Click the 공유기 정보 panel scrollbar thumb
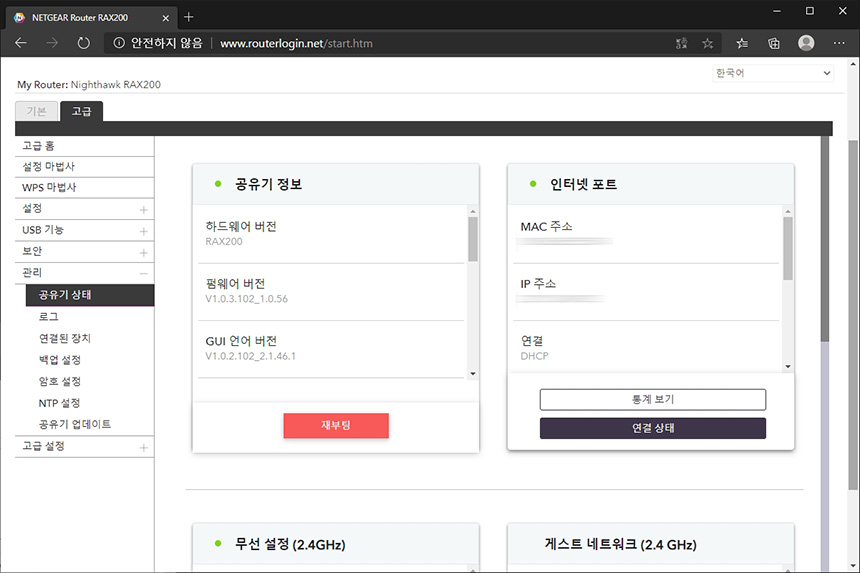The image size is (860, 573). coord(473,239)
